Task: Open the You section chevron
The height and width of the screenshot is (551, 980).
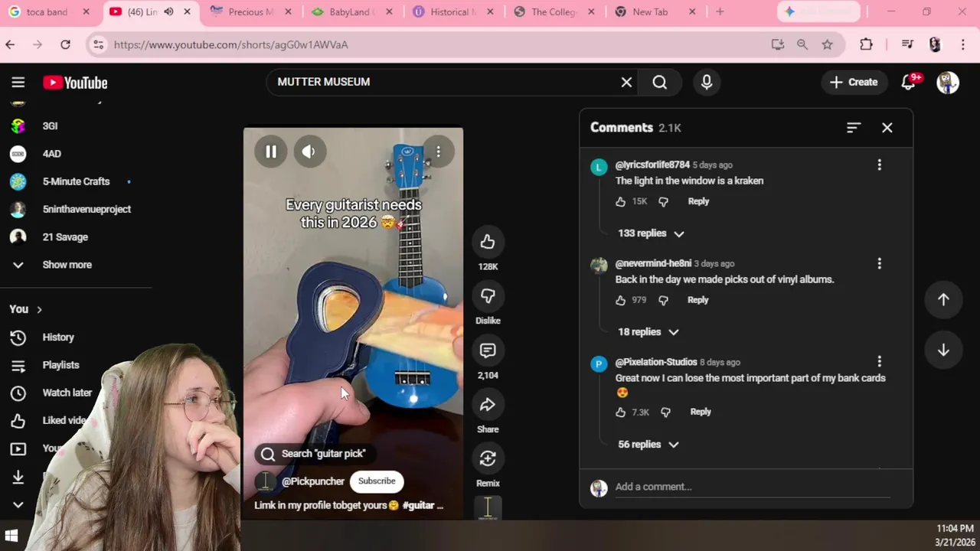Action: click(39, 309)
